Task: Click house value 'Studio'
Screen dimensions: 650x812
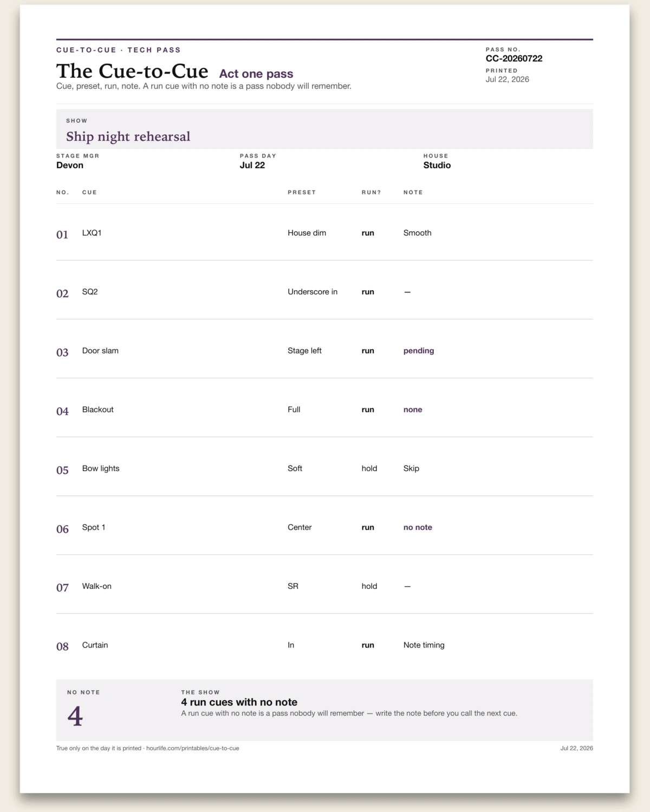Action: (437, 165)
